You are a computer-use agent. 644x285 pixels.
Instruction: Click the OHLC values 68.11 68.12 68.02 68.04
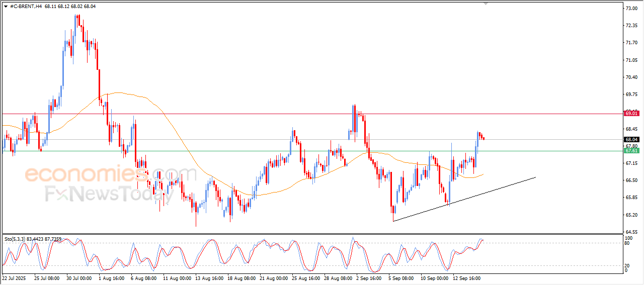pos(70,7)
